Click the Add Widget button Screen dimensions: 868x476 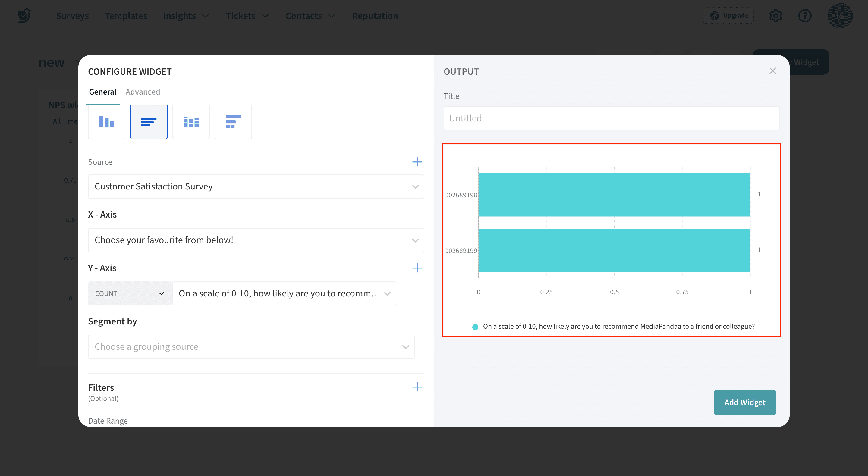[745, 402]
